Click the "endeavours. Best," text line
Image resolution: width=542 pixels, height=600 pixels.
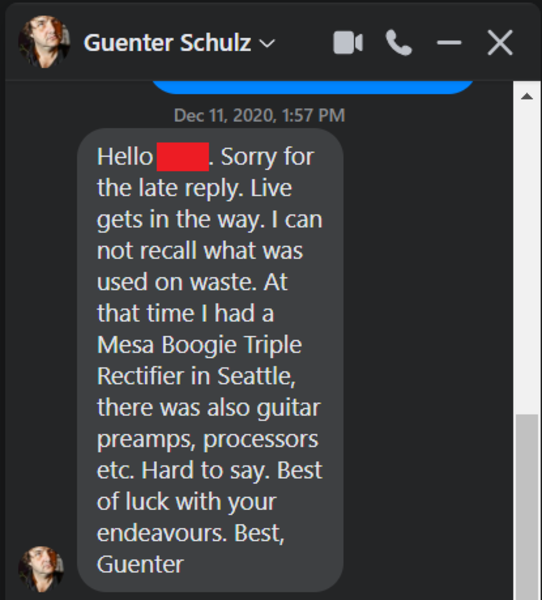(191, 533)
